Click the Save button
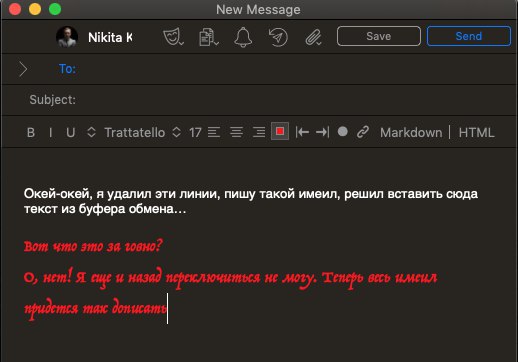518x362 pixels. click(x=379, y=36)
